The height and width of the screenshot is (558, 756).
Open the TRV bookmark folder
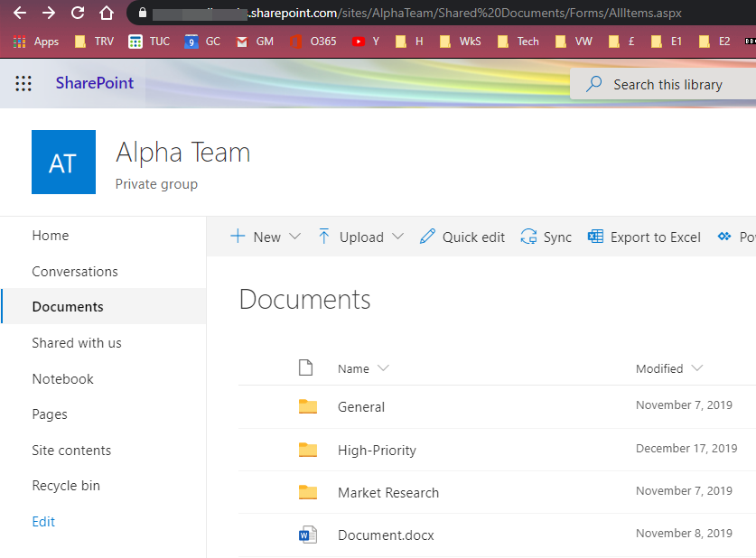point(95,42)
